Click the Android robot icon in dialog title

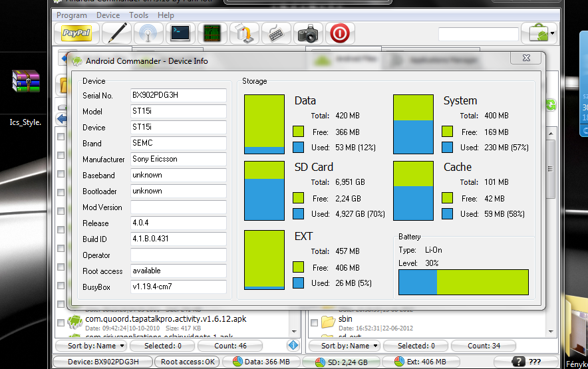(x=77, y=61)
